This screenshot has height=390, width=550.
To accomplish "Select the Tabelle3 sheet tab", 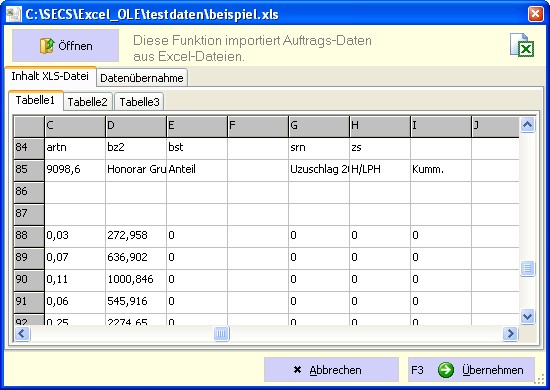I will tap(139, 102).
